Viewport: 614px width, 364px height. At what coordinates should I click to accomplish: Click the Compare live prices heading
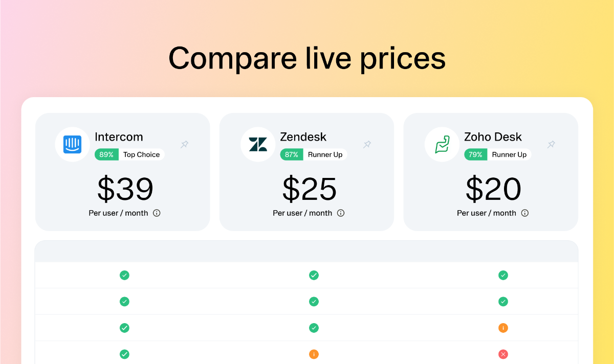pyautogui.click(x=307, y=58)
